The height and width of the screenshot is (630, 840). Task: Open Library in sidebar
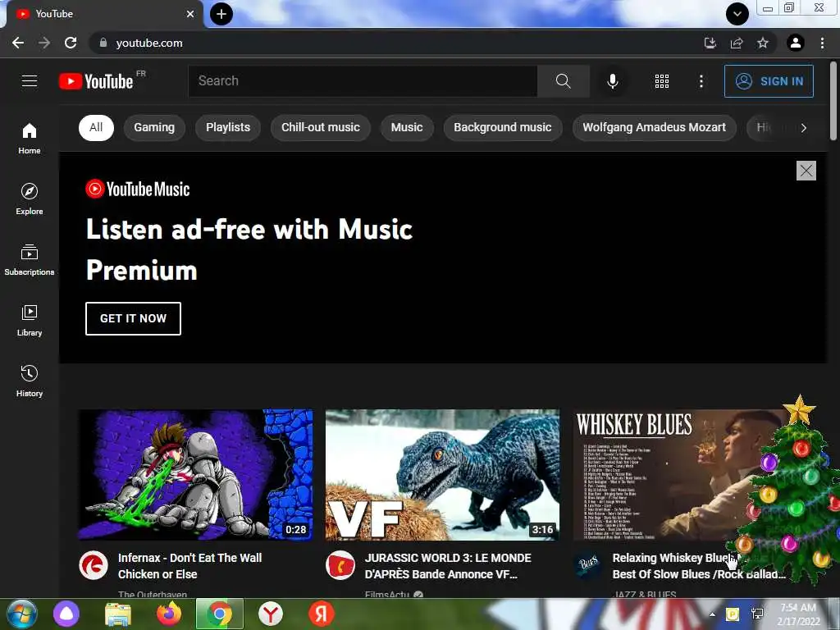pos(30,321)
